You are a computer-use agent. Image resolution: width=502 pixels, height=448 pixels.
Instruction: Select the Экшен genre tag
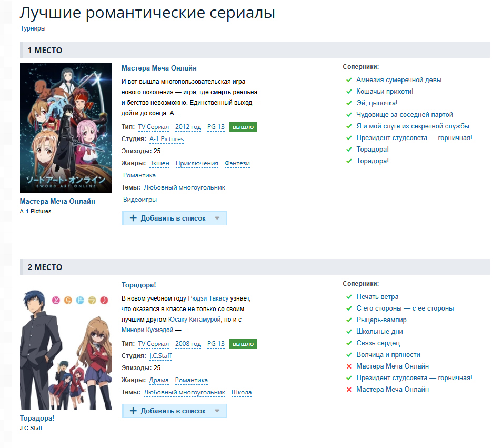159,163
